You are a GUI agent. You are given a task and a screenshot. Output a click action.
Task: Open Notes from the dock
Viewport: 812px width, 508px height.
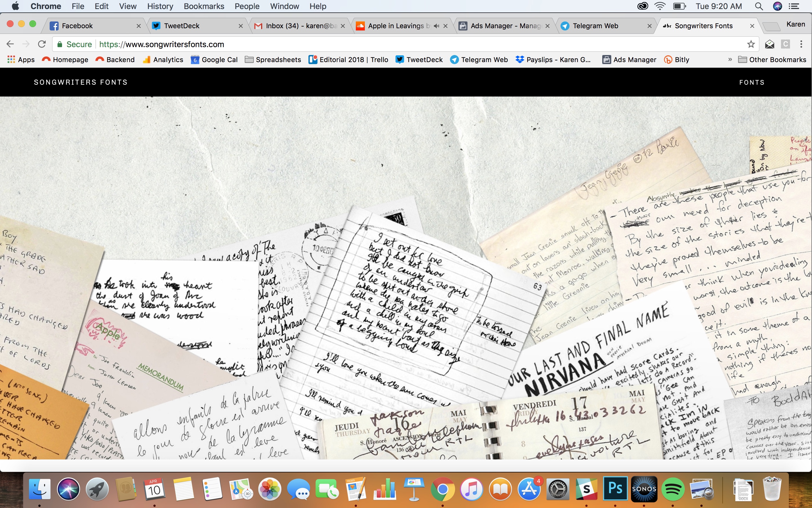click(x=183, y=489)
